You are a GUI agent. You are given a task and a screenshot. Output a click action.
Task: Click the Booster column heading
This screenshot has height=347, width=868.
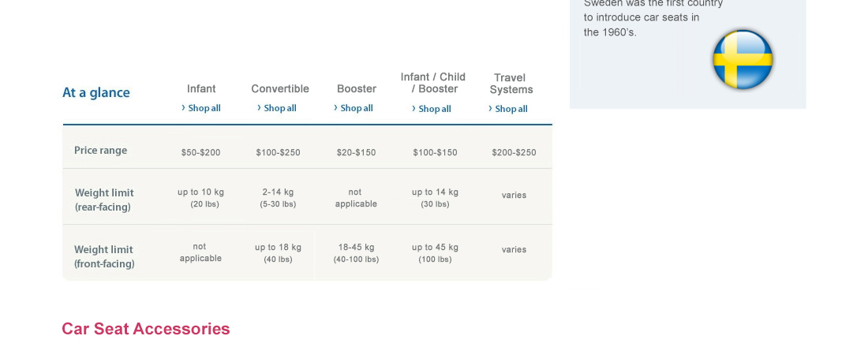coord(357,89)
